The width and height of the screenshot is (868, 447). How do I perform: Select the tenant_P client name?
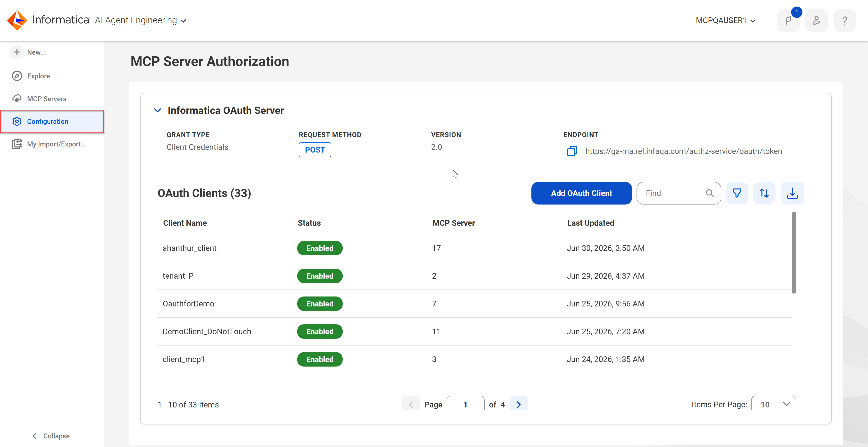coord(178,276)
